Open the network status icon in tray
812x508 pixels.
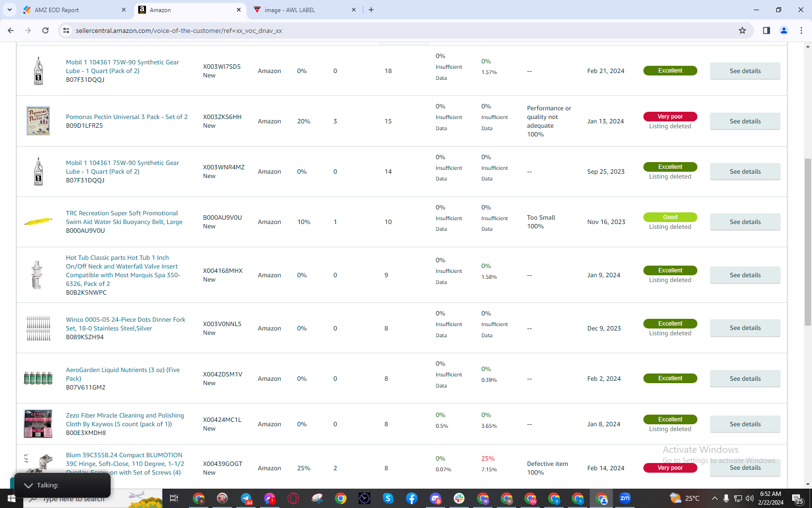[x=738, y=498]
